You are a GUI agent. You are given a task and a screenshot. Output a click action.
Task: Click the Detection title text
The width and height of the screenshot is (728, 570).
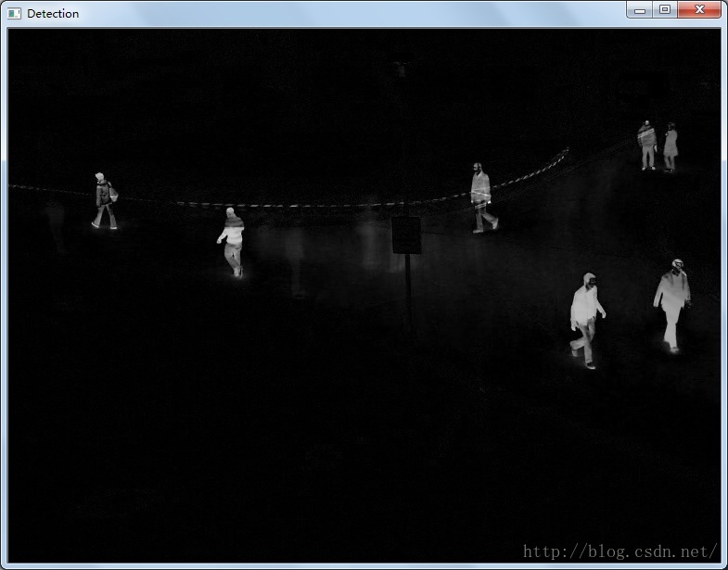53,14
